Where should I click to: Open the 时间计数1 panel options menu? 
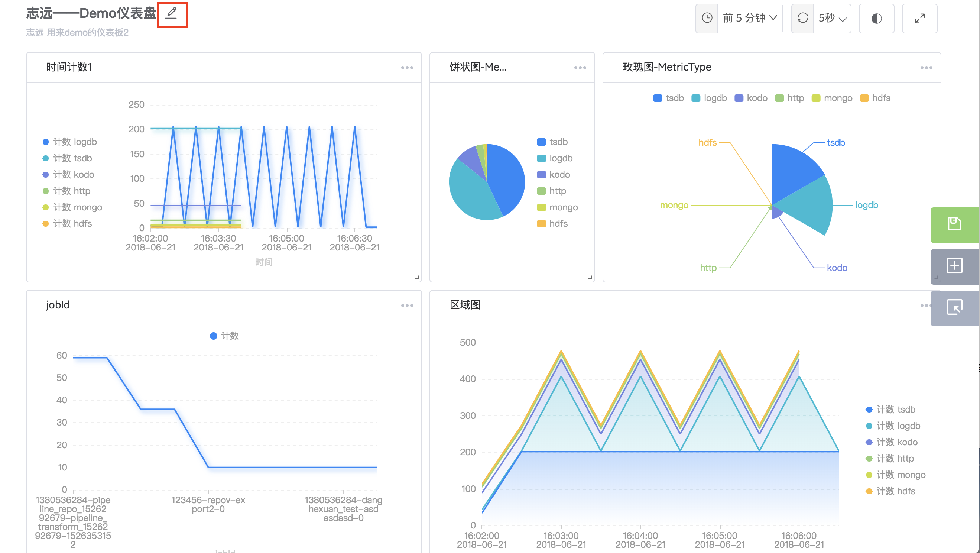click(407, 68)
